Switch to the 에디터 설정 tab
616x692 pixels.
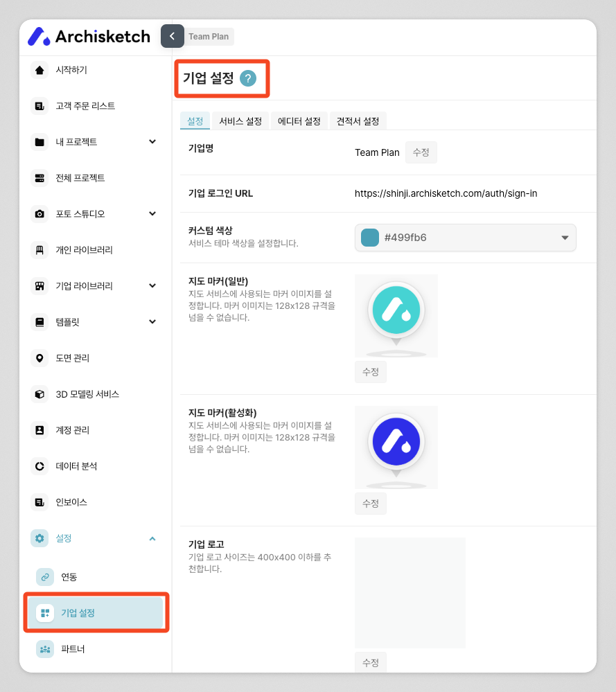(299, 121)
